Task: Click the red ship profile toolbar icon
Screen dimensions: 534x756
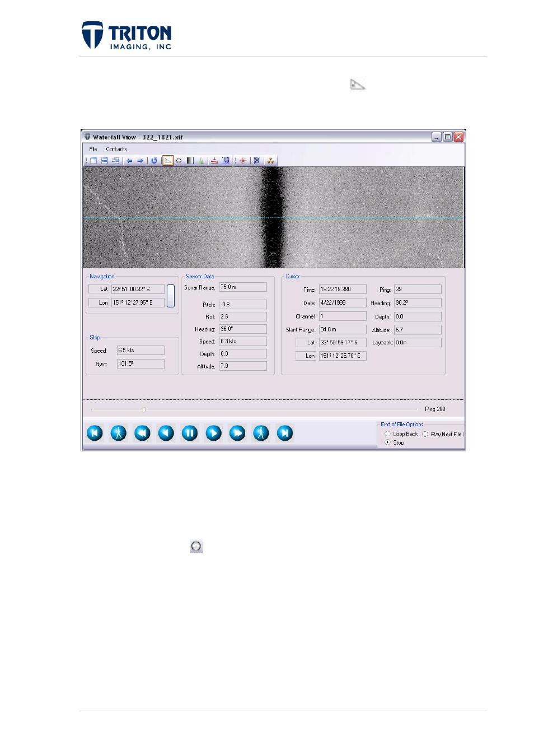Action: (214, 161)
